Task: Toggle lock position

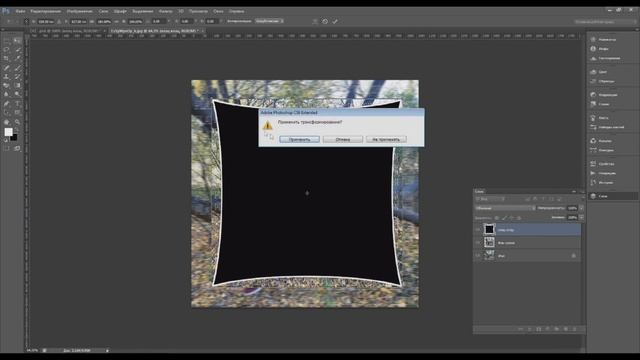Action: (x=511, y=218)
